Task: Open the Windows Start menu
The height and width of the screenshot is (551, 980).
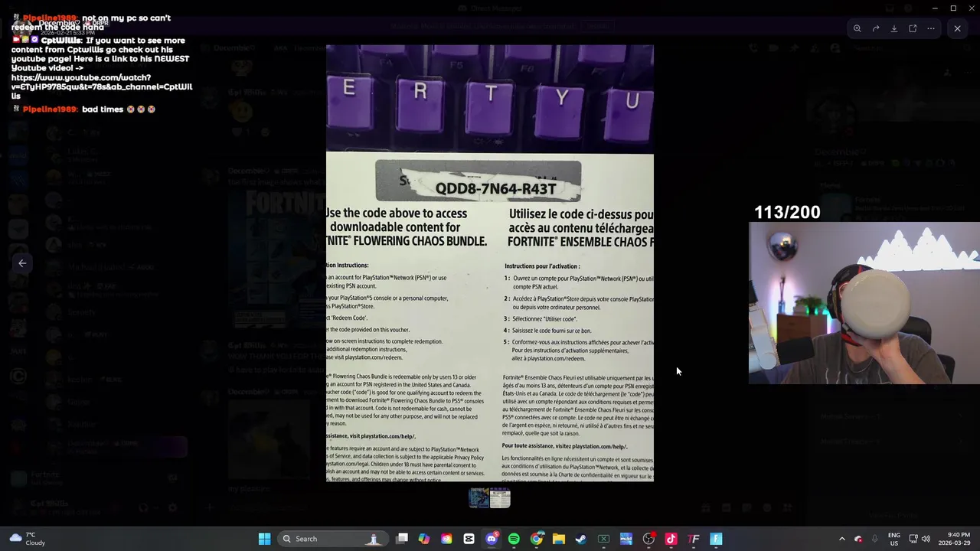Action: (x=264, y=539)
